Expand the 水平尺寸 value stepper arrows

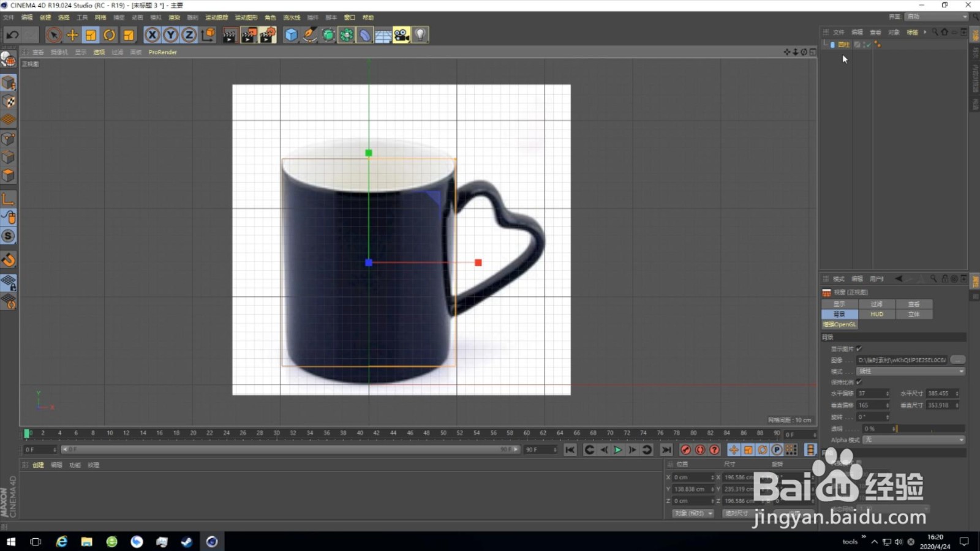pos(957,394)
